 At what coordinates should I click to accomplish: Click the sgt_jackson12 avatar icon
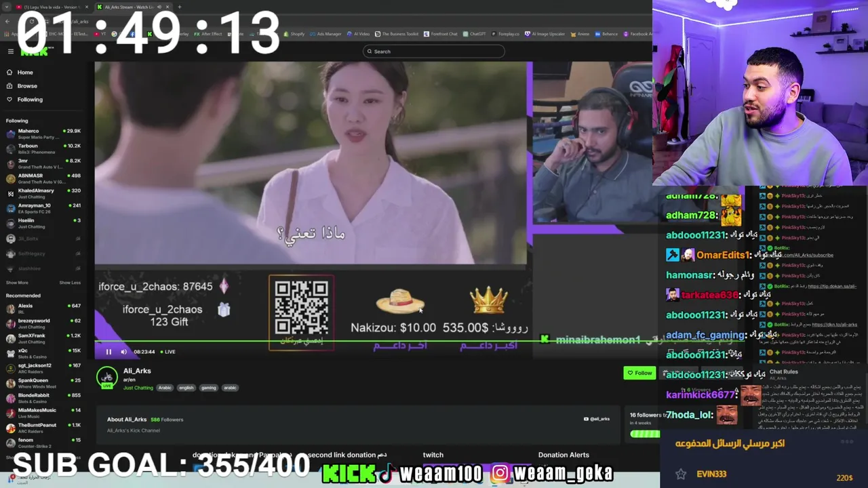[x=10, y=368]
